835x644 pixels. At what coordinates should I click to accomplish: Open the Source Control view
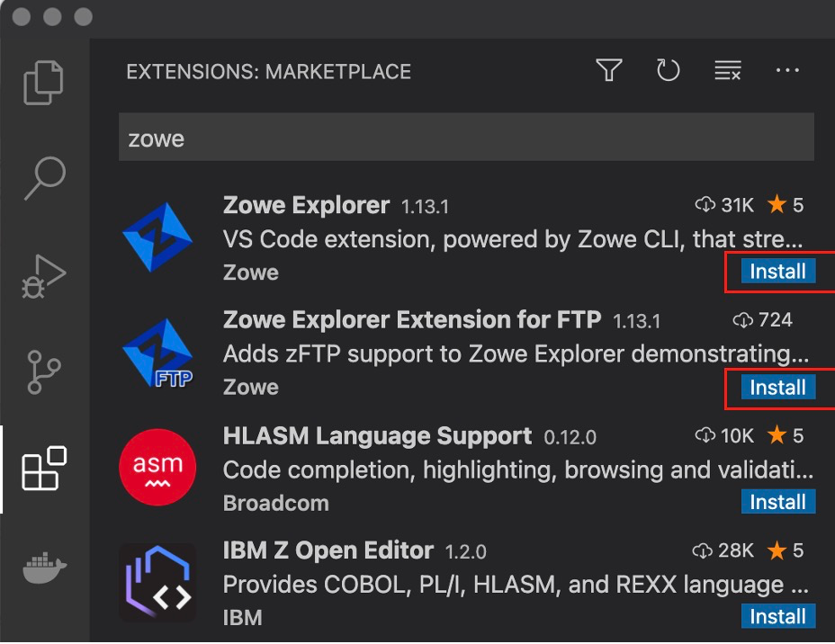point(45,371)
